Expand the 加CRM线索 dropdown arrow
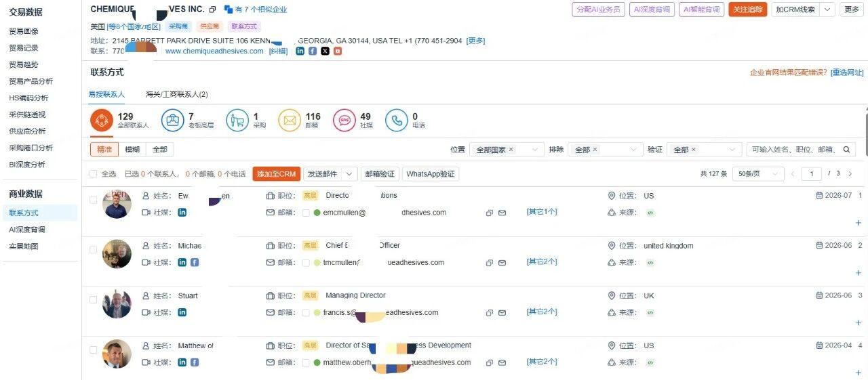This screenshot has width=868, height=380. click(827, 9)
